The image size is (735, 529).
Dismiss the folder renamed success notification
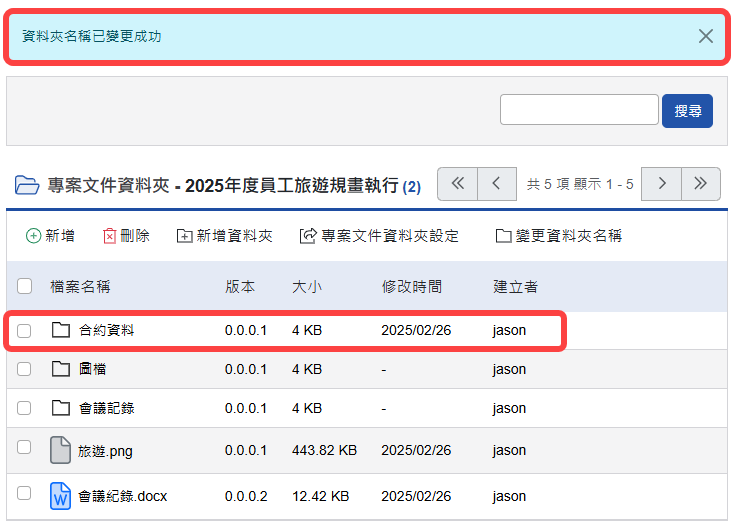pyautogui.click(x=706, y=36)
